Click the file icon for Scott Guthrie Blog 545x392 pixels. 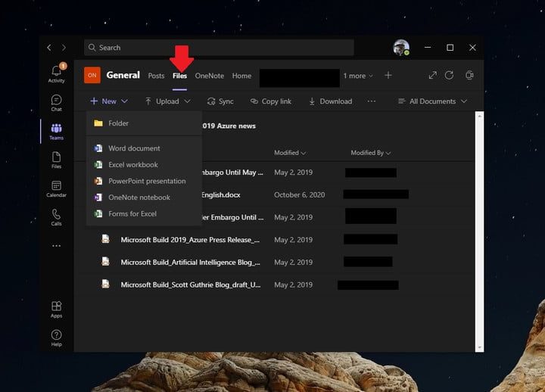[x=105, y=284]
